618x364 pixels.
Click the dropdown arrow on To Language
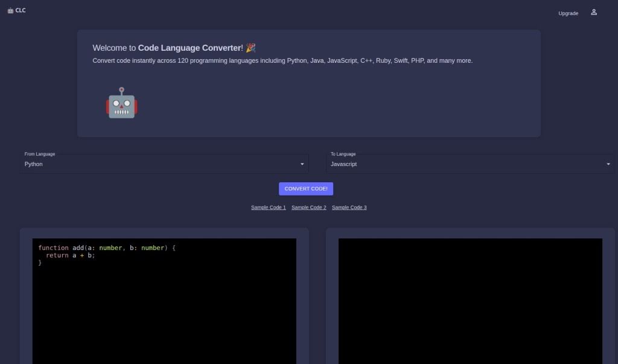coord(608,164)
